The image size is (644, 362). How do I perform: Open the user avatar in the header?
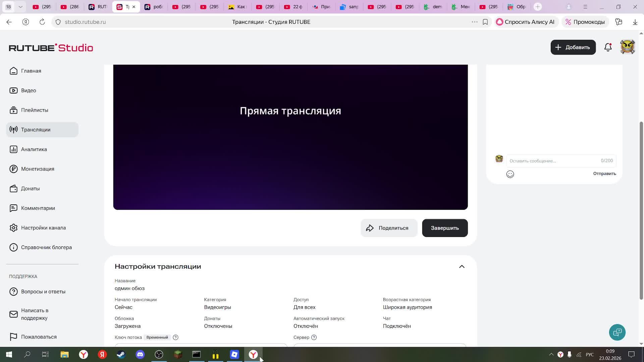pyautogui.click(x=627, y=47)
